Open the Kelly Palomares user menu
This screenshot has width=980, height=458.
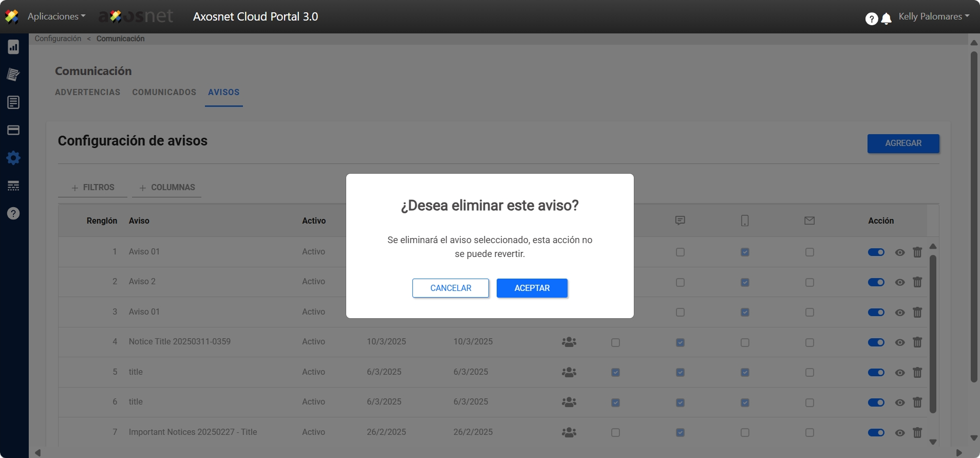pos(933,16)
